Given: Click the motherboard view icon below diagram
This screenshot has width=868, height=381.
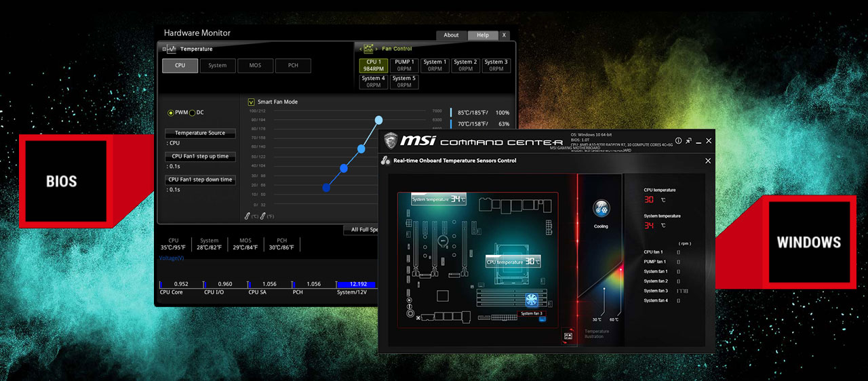Looking at the screenshot, I should pos(568,336).
